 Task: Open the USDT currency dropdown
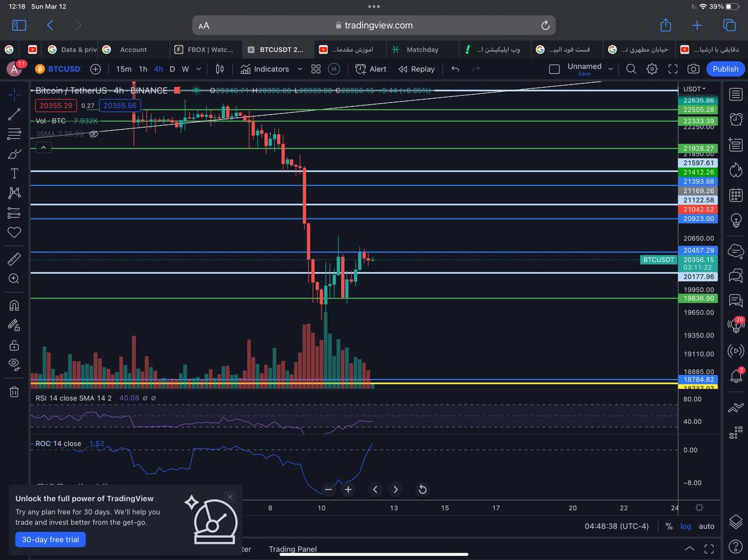click(695, 89)
